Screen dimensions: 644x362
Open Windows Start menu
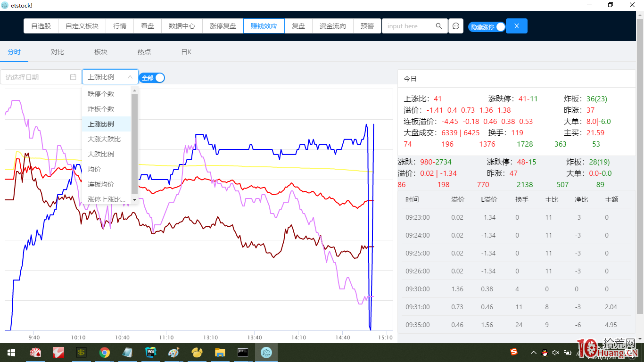click(x=11, y=353)
